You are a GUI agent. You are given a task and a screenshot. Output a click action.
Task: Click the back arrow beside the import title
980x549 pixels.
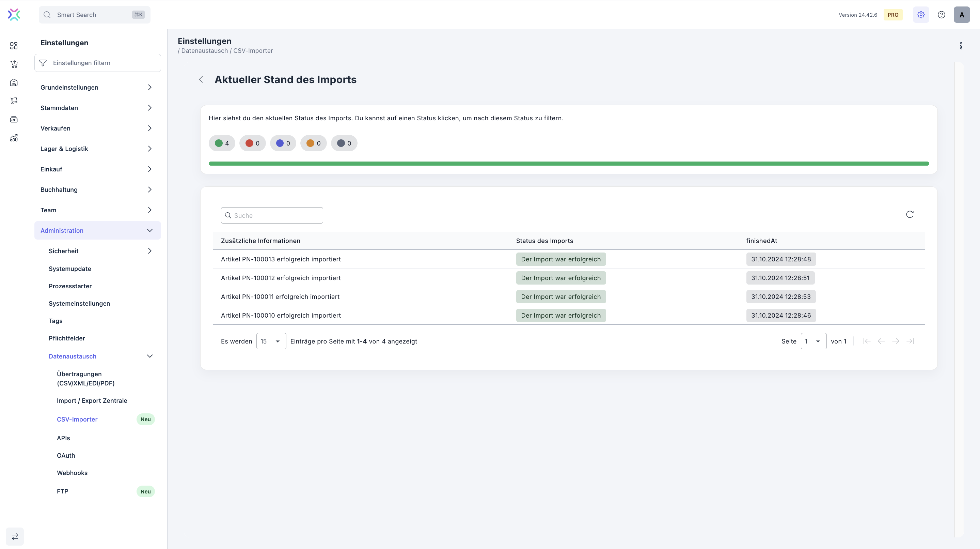[x=201, y=79]
